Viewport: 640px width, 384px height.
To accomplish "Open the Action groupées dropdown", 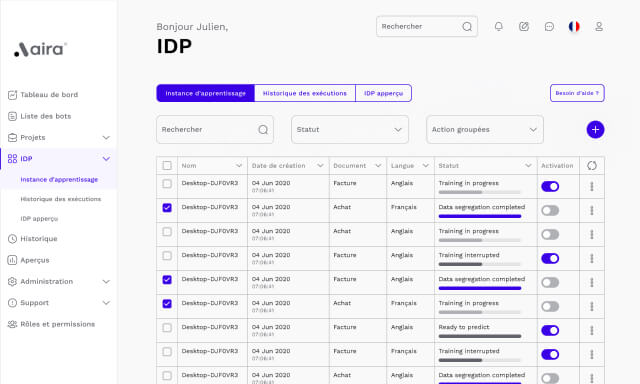I will pyautogui.click(x=485, y=130).
